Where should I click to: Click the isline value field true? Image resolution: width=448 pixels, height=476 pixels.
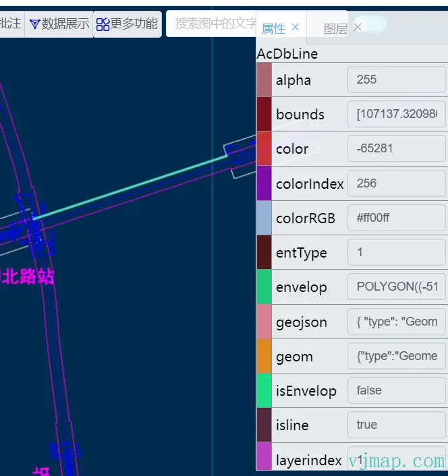tap(396, 425)
